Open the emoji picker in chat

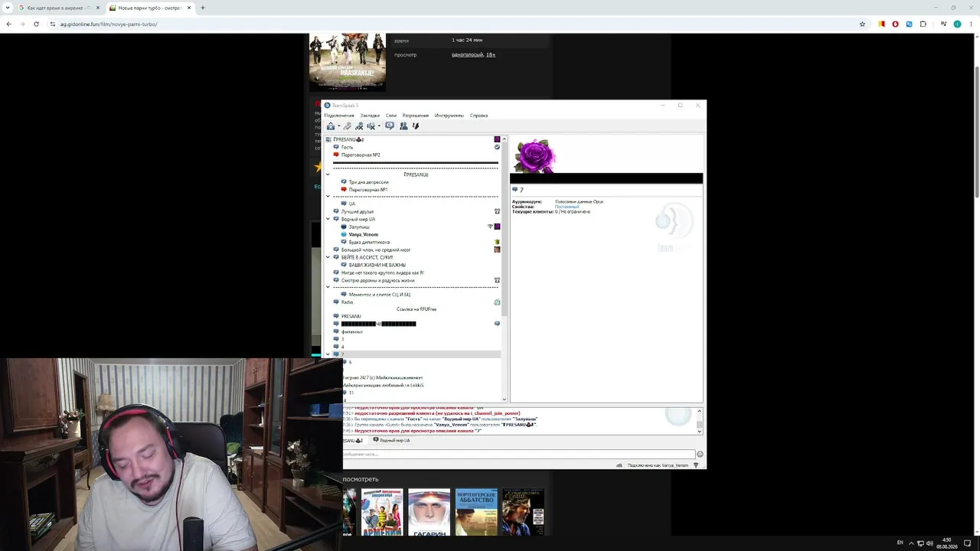coord(700,455)
